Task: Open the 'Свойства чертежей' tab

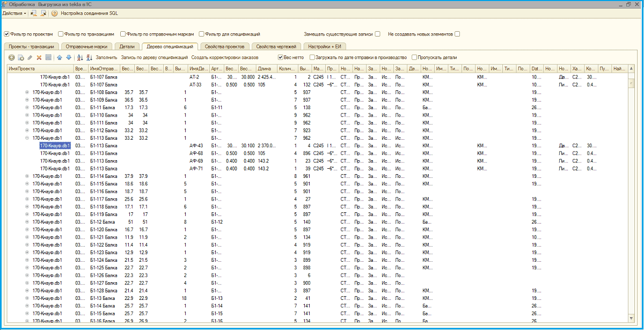Action: 277,47
